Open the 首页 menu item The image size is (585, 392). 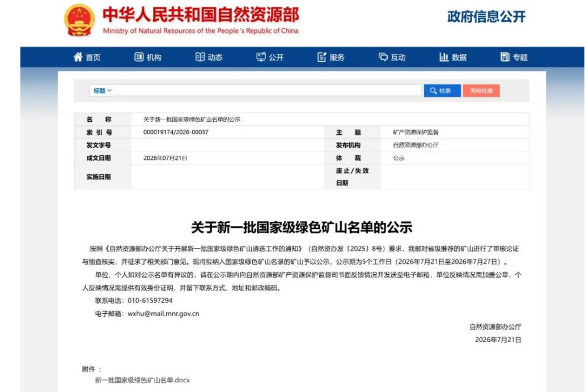point(94,57)
